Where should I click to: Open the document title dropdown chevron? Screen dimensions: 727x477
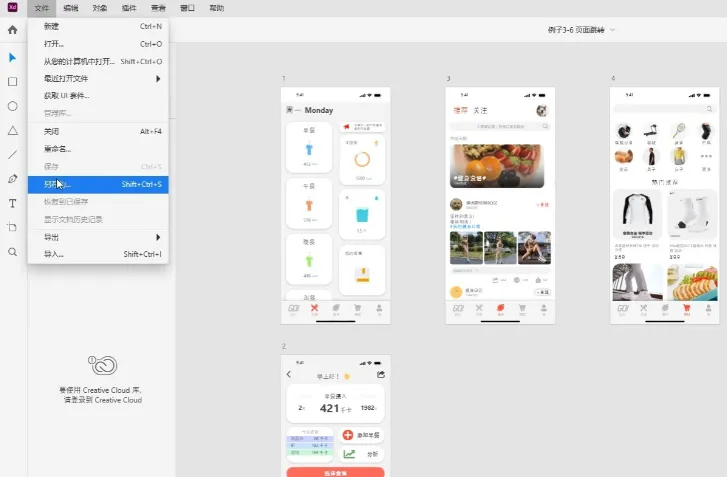(612, 30)
